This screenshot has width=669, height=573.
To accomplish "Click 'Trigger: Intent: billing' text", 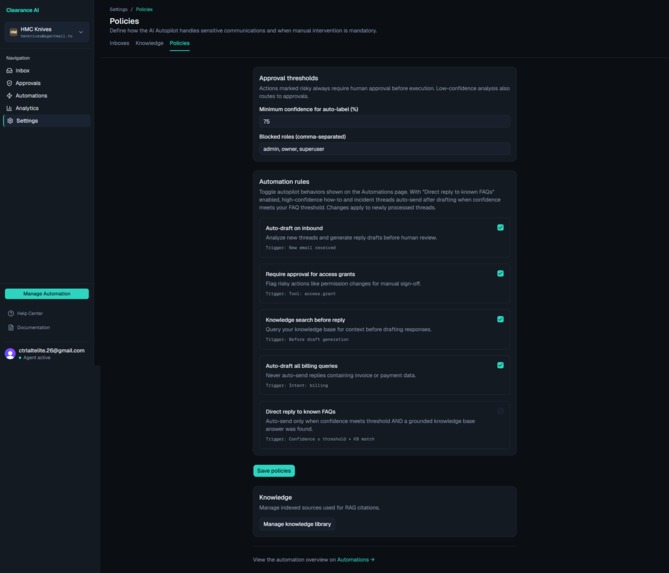I will point(297,385).
